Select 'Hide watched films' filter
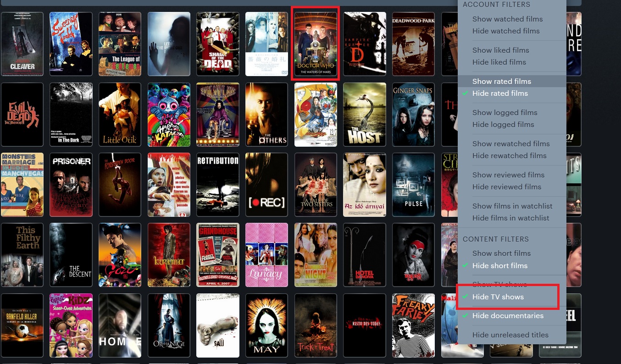The image size is (621, 364). pos(506,31)
